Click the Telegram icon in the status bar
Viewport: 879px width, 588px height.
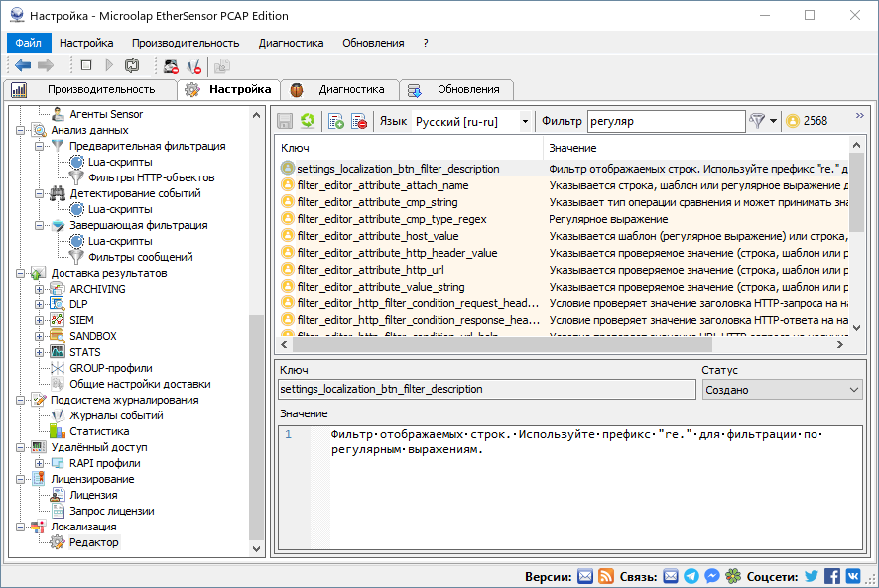[691, 575]
